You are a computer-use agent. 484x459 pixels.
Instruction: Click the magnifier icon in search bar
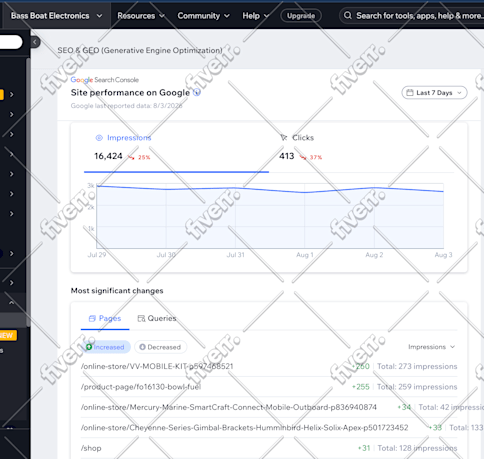[x=348, y=16]
